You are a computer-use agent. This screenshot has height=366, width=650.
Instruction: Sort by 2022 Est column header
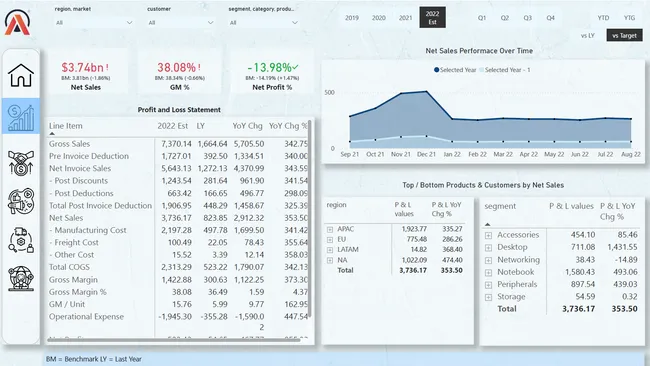[x=172, y=126]
